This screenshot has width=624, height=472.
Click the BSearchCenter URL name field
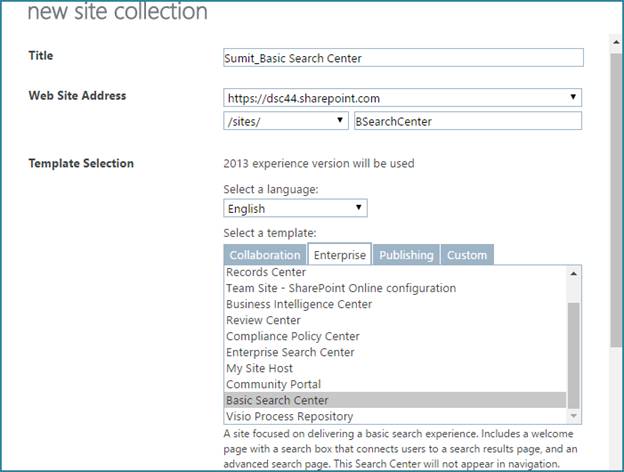pyautogui.click(x=468, y=121)
